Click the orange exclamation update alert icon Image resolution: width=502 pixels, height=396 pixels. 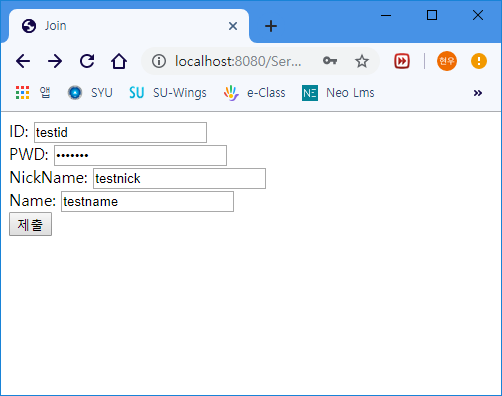click(x=479, y=61)
